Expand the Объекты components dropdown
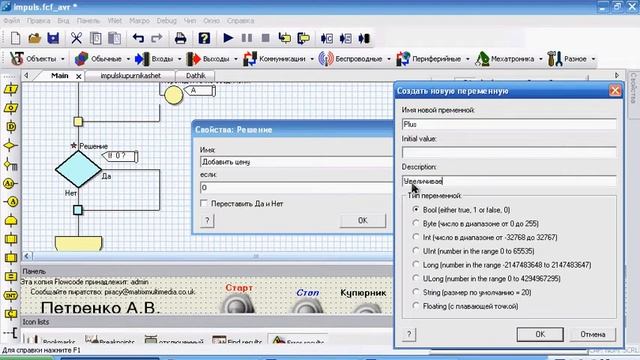This screenshot has width=640, height=360. point(62,59)
